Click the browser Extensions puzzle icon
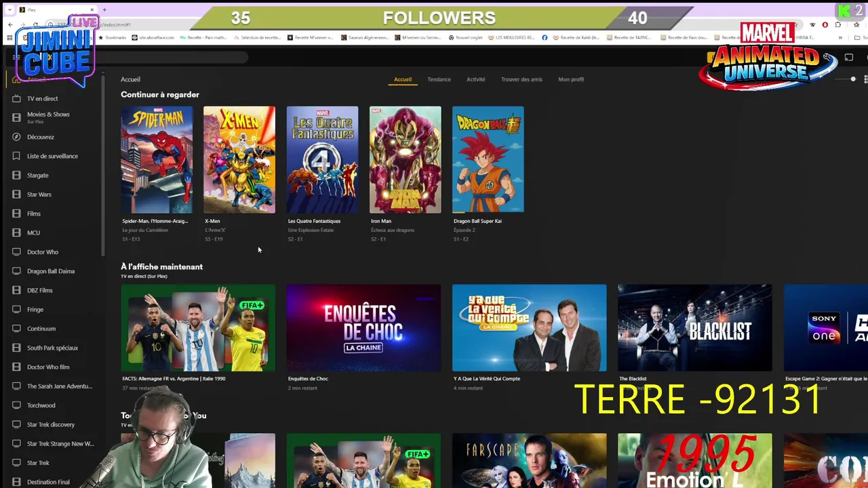The height and width of the screenshot is (488, 868). (x=838, y=25)
